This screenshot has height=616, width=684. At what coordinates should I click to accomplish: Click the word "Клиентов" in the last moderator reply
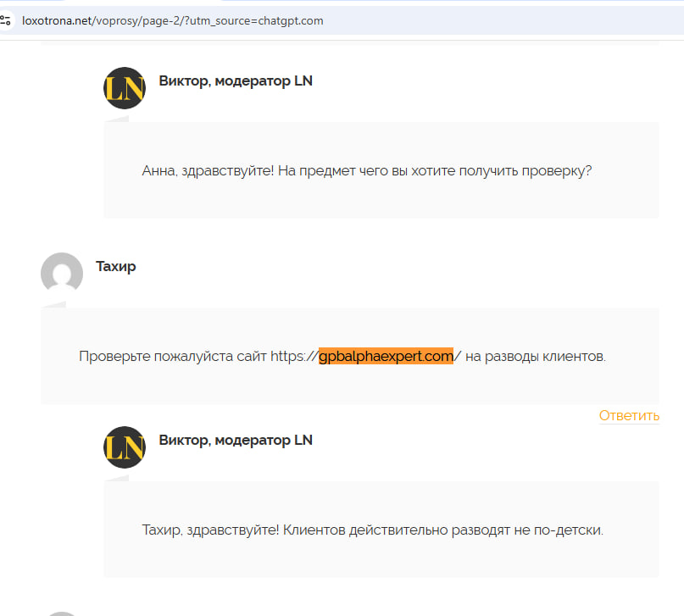pyautogui.click(x=313, y=530)
